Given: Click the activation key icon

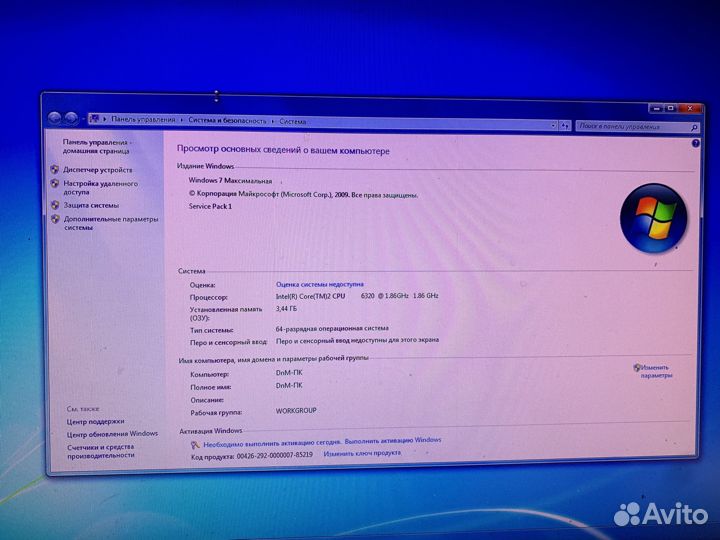Looking at the screenshot, I should coord(195,444).
